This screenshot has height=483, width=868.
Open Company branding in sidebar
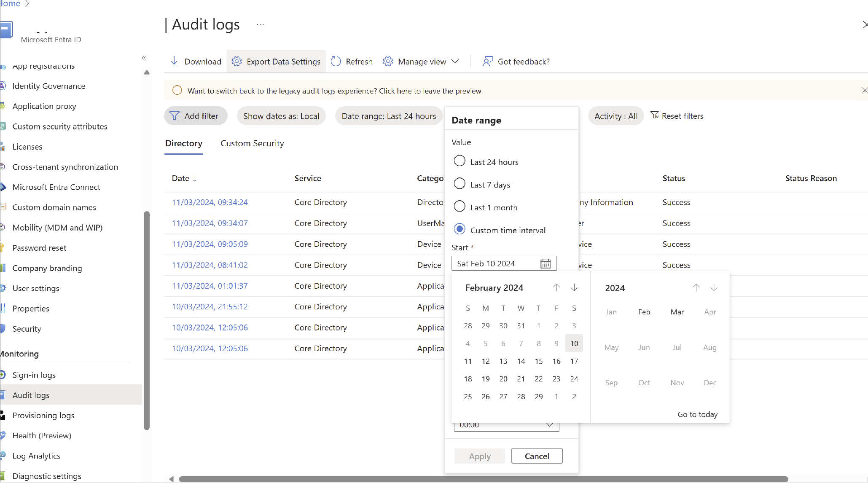47,268
